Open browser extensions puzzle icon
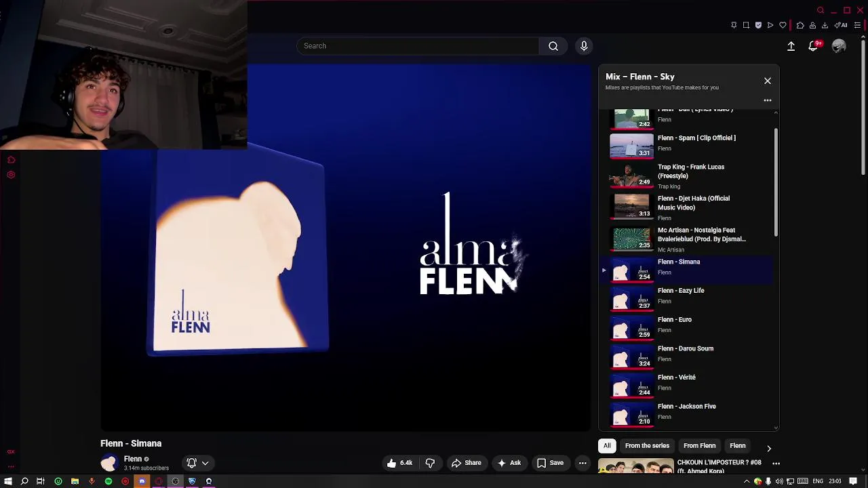The image size is (868, 488). (x=800, y=25)
